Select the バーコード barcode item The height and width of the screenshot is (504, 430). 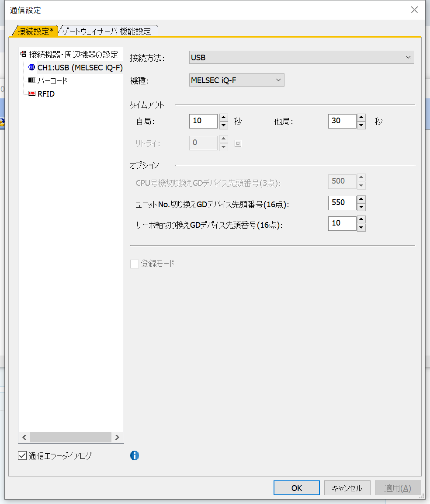click(52, 81)
